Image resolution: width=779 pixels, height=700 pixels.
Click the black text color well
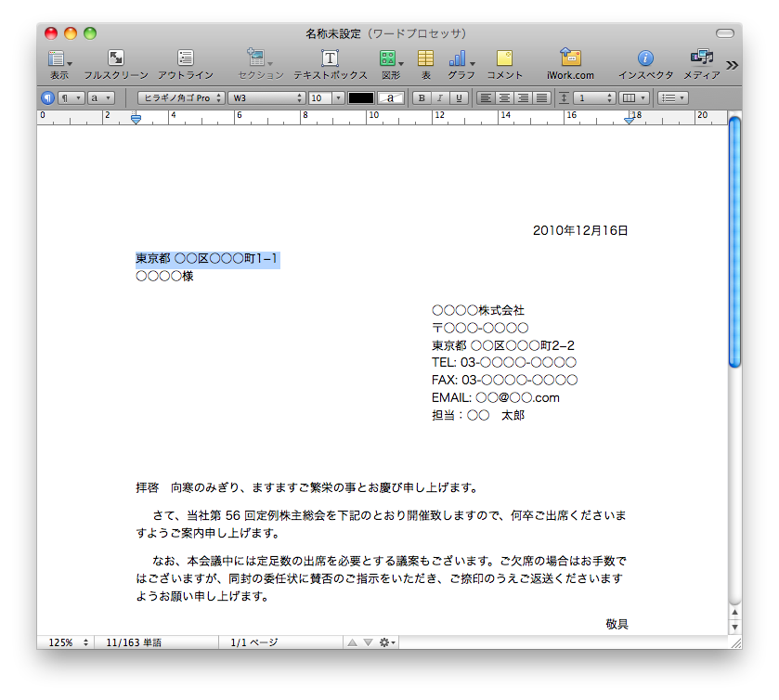point(360,97)
